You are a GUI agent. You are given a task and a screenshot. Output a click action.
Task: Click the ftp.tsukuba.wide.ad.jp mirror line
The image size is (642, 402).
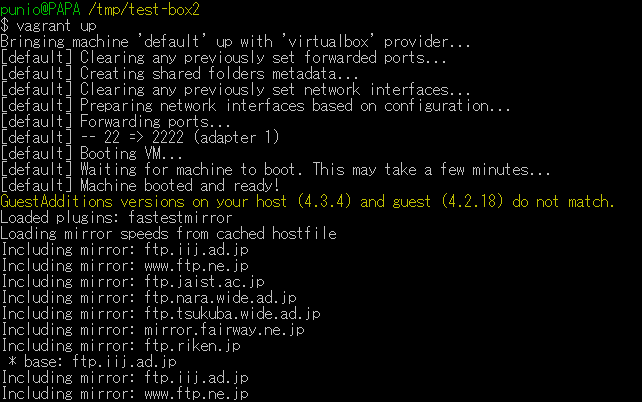tap(161, 314)
